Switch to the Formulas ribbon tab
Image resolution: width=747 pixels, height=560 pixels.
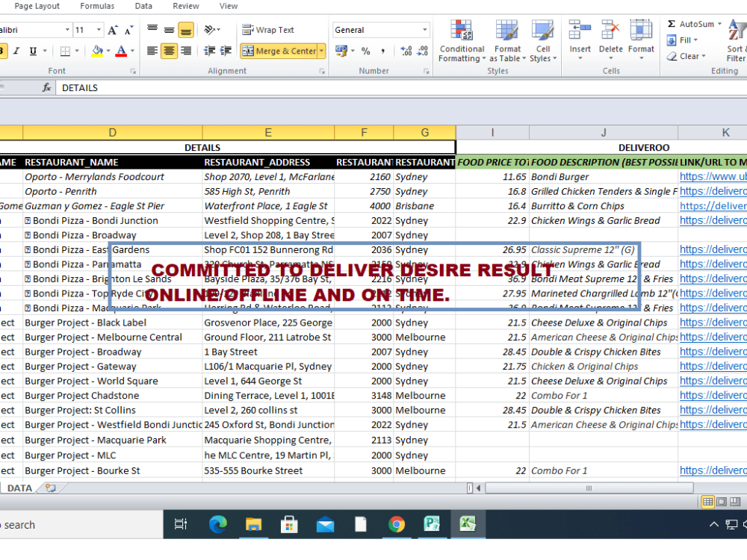[x=97, y=6]
